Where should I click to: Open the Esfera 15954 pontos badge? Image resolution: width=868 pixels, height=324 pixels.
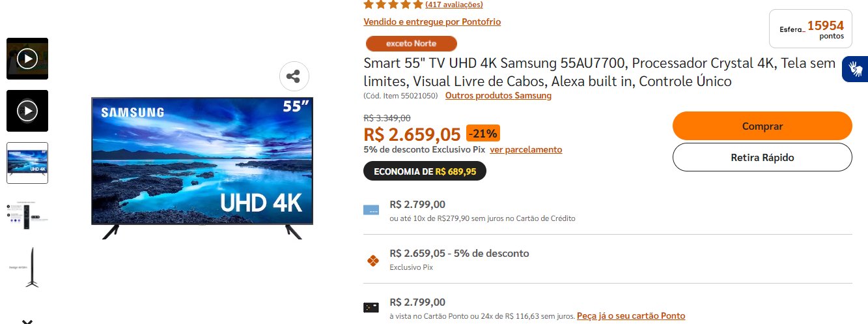810,29
